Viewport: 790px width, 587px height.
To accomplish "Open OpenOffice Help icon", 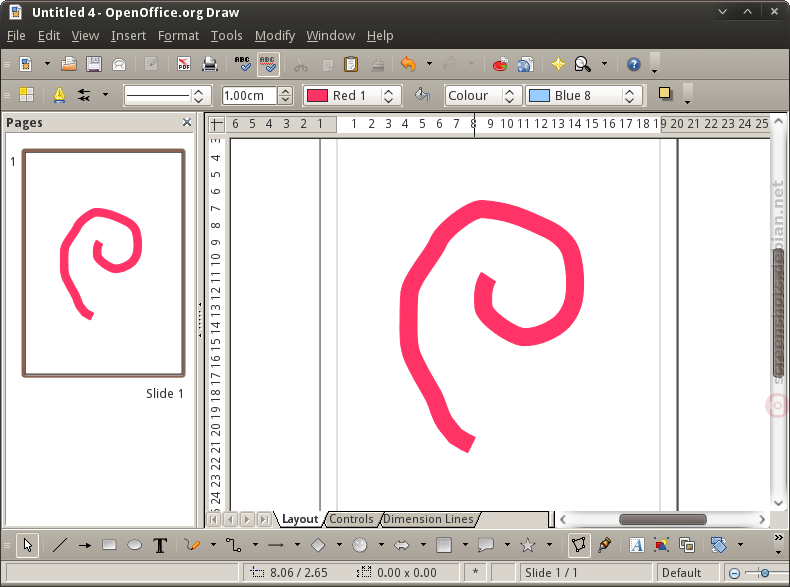I will click(633, 64).
